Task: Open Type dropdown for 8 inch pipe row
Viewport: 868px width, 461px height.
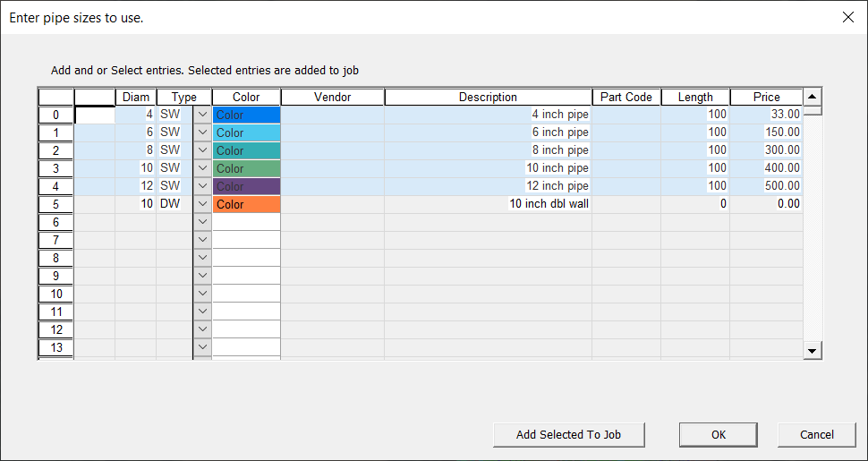Action: coord(202,150)
